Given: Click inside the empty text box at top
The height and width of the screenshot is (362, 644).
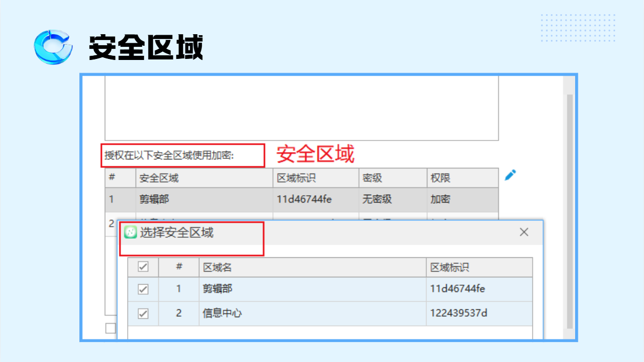Looking at the screenshot, I should (x=301, y=108).
